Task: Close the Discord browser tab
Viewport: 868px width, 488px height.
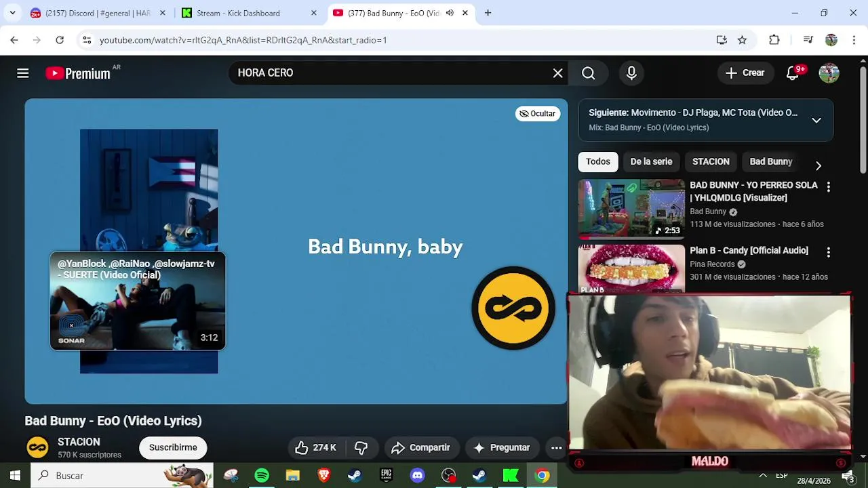Action: (162, 13)
